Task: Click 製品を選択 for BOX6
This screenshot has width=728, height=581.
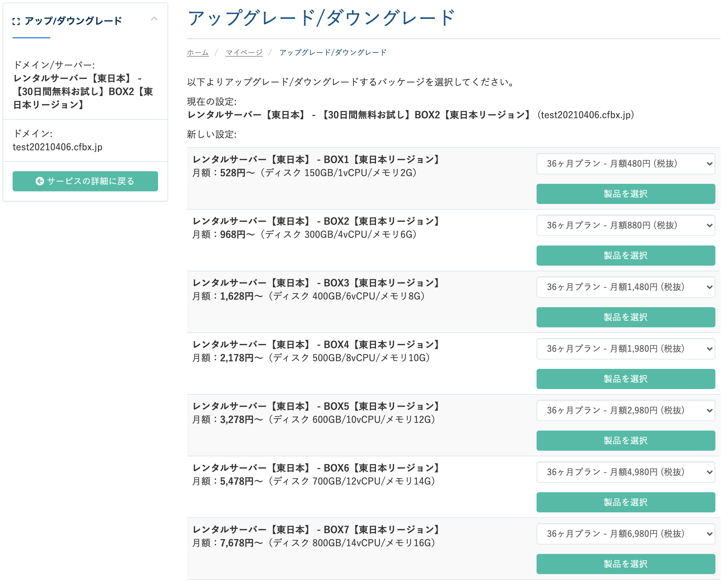Action: [625, 503]
